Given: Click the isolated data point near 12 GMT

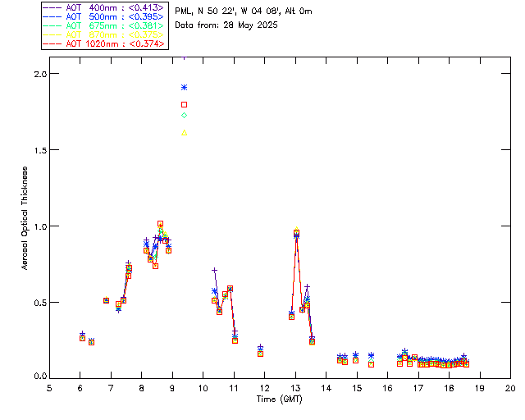Looking at the screenshot, I should tap(260, 352).
